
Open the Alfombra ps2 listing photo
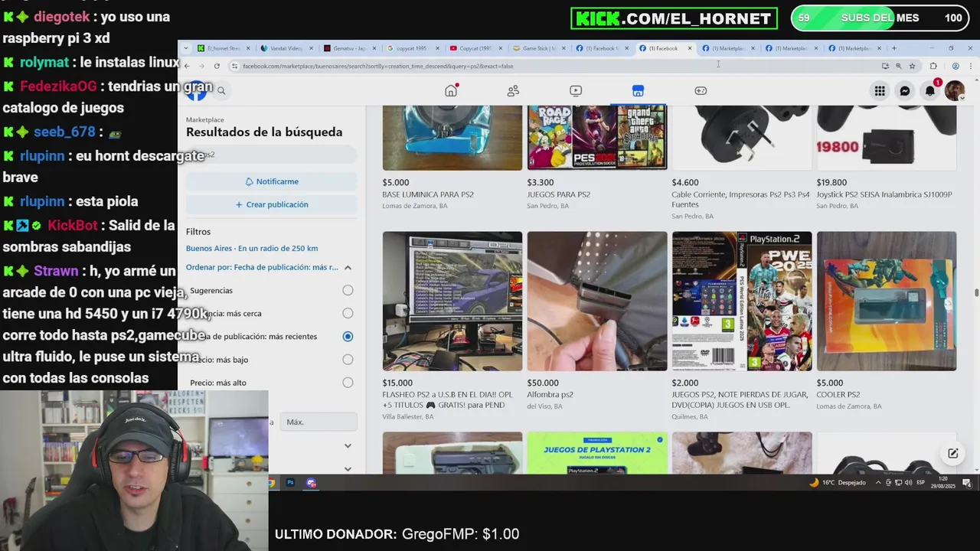597,301
